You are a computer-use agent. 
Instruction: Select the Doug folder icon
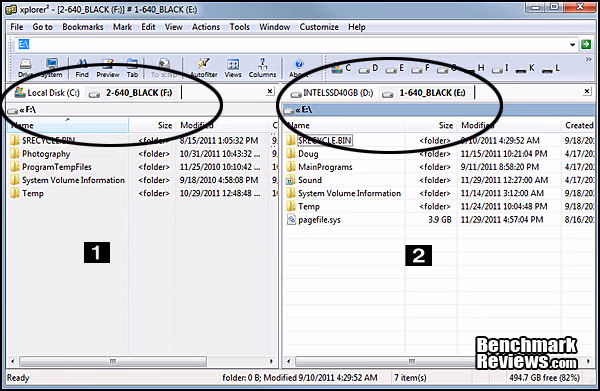[x=291, y=154]
